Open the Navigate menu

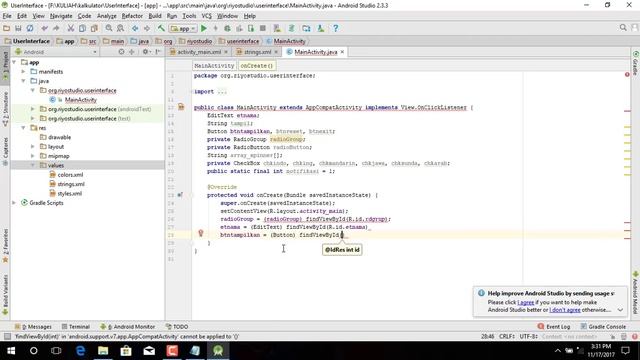point(61,16)
